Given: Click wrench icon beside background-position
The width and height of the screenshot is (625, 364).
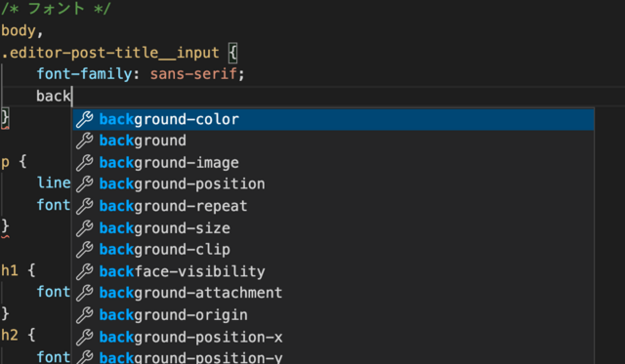Looking at the screenshot, I should pyautogui.click(x=85, y=184).
